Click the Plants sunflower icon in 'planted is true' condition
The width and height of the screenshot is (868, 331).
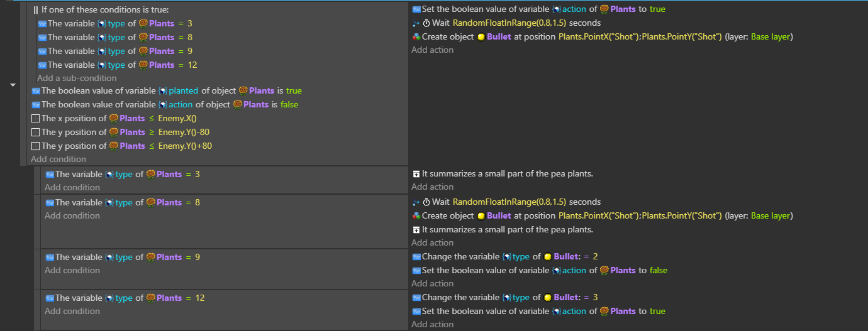[x=243, y=91]
